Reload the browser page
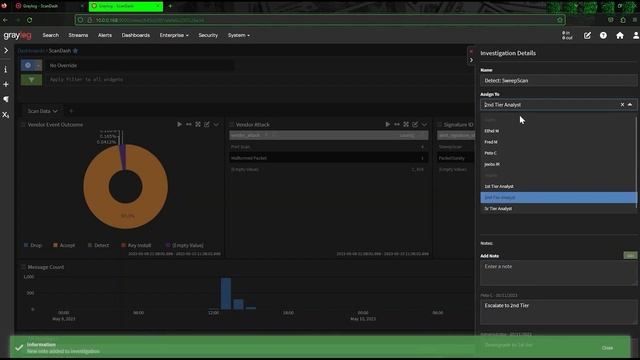640x360 pixels. pyautogui.click(x=29, y=20)
